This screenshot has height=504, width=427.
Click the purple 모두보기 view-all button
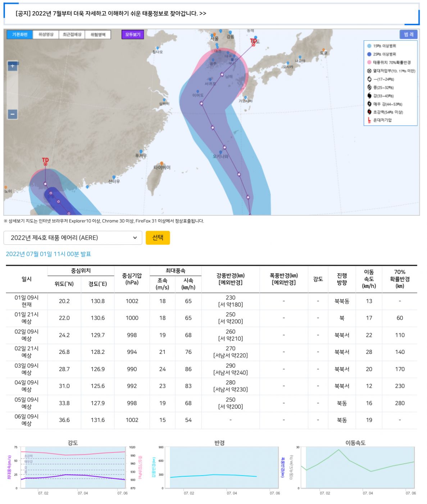[133, 35]
